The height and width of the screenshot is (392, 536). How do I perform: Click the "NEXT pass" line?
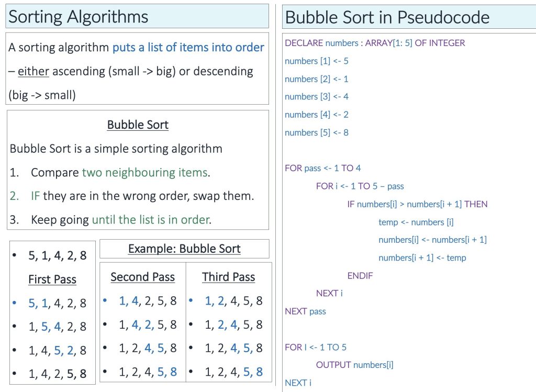pyautogui.click(x=305, y=311)
